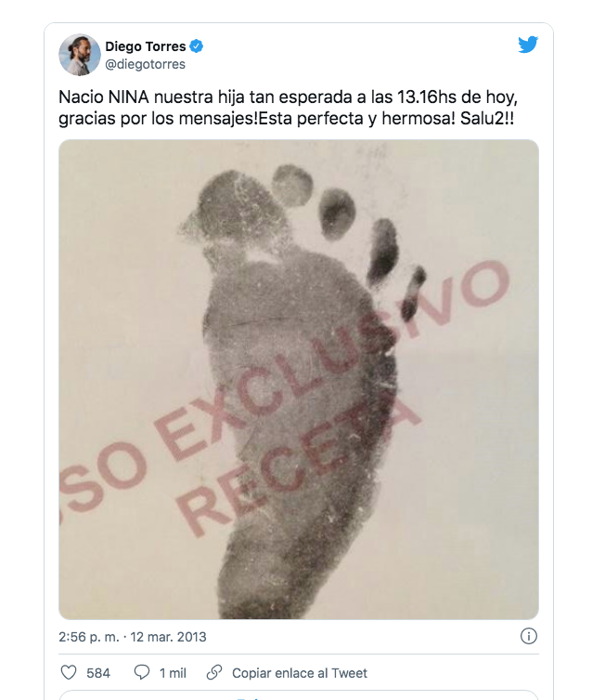Click the partially visible button below actions
Viewport: 605px width, 700px height.
[x=299, y=695]
